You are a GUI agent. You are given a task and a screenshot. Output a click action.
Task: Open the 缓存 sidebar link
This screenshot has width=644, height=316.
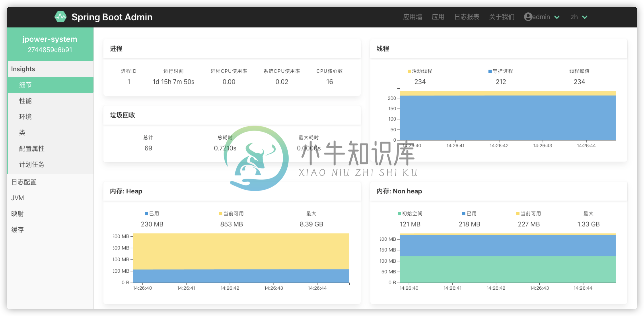pyautogui.click(x=51, y=230)
